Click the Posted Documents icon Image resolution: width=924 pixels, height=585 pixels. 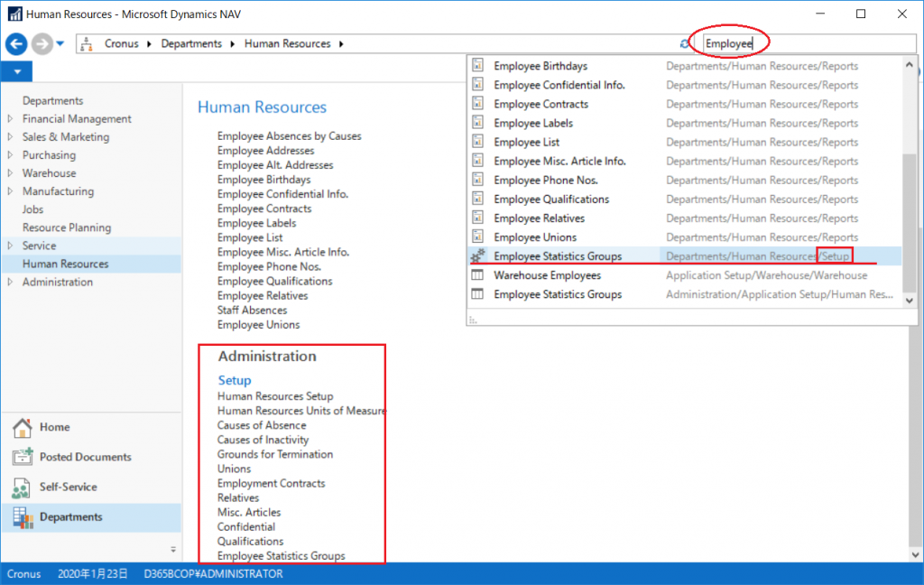click(23, 457)
